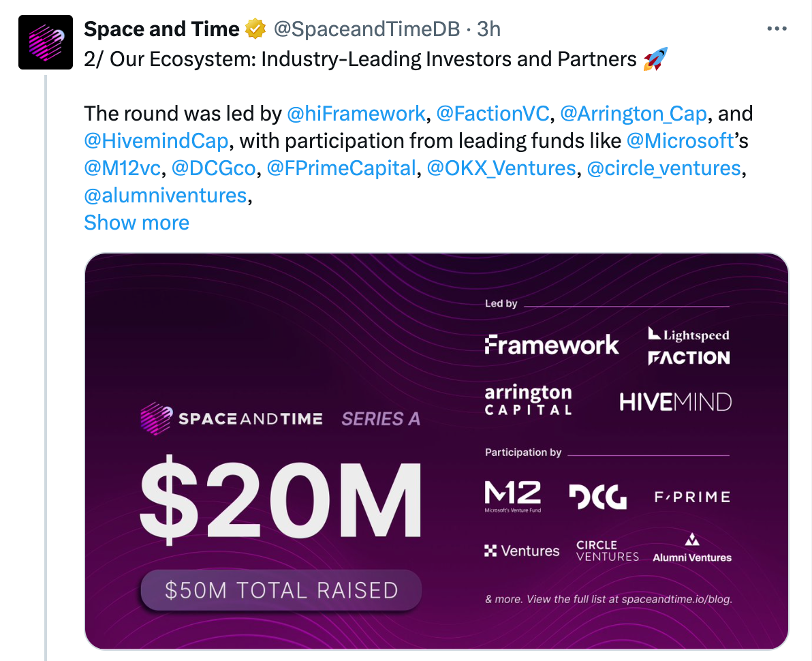Open the @circle_ventures mention

pos(663,168)
